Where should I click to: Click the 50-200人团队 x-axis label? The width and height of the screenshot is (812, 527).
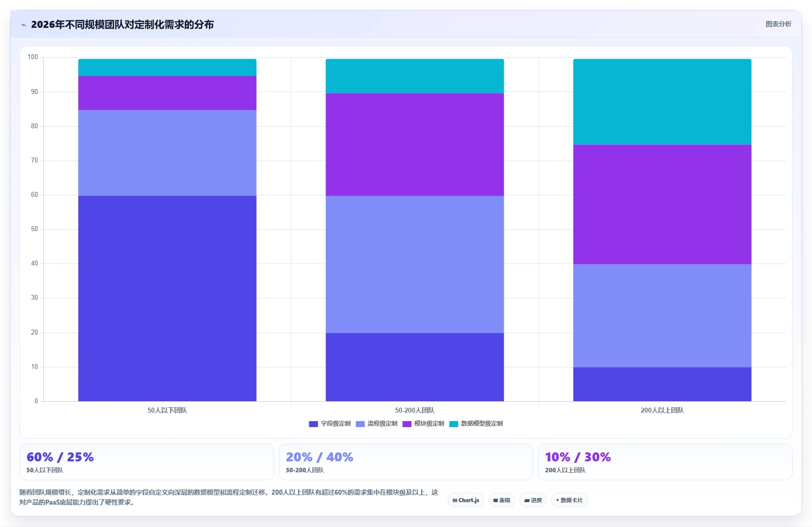[x=415, y=411]
